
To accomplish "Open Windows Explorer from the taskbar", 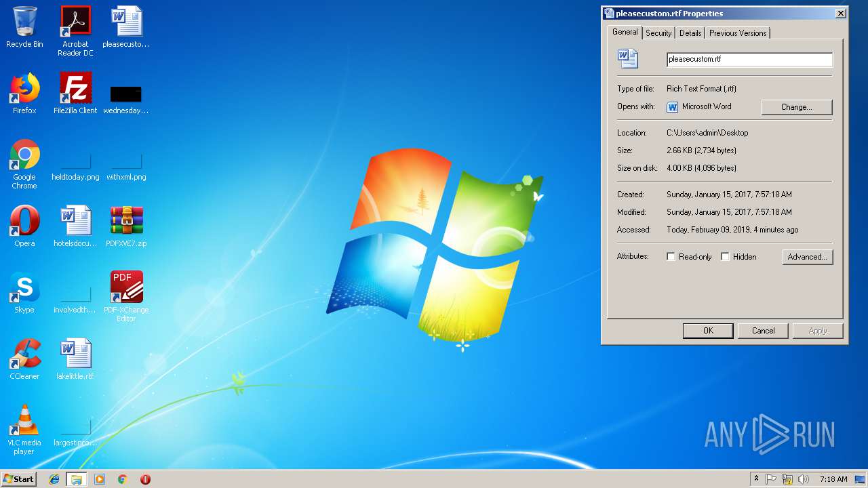I will (77, 479).
